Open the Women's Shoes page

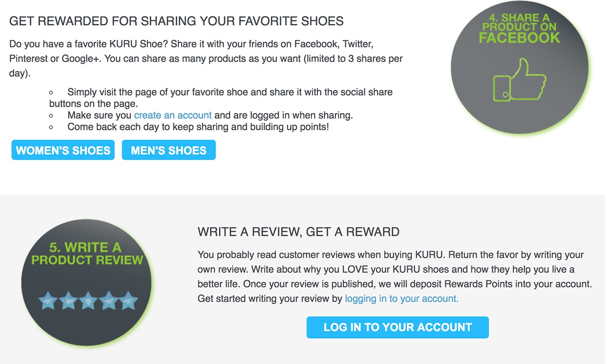[x=63, y=150]
